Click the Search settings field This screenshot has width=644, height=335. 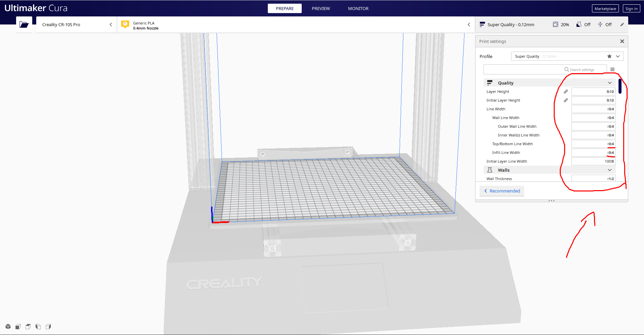tap(545, 69)
